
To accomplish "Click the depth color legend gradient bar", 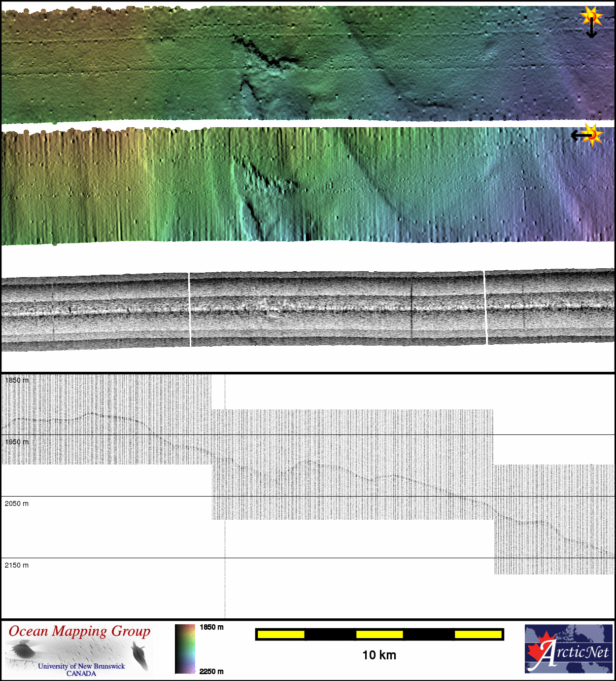I will point(185,648).
